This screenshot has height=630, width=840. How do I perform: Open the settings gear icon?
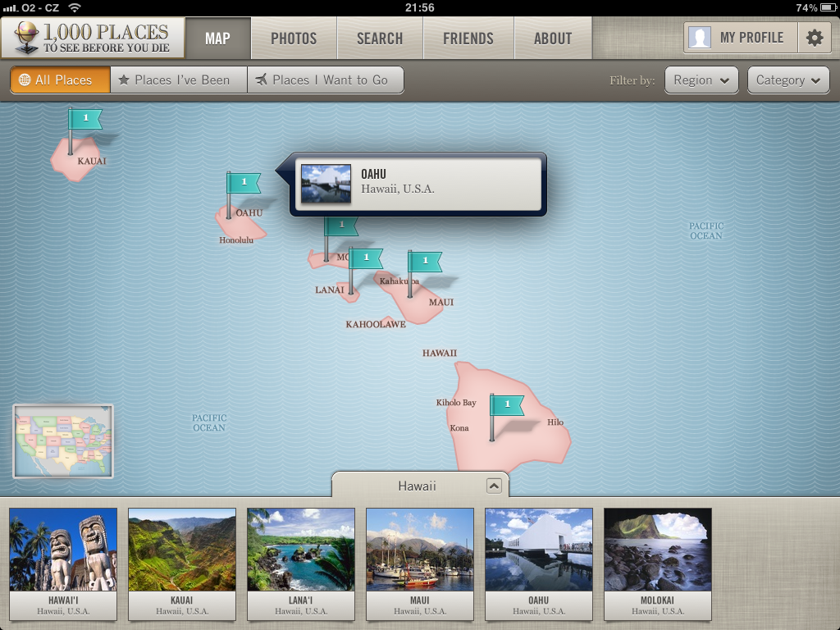pyautogui.click(x=815, y=38)
